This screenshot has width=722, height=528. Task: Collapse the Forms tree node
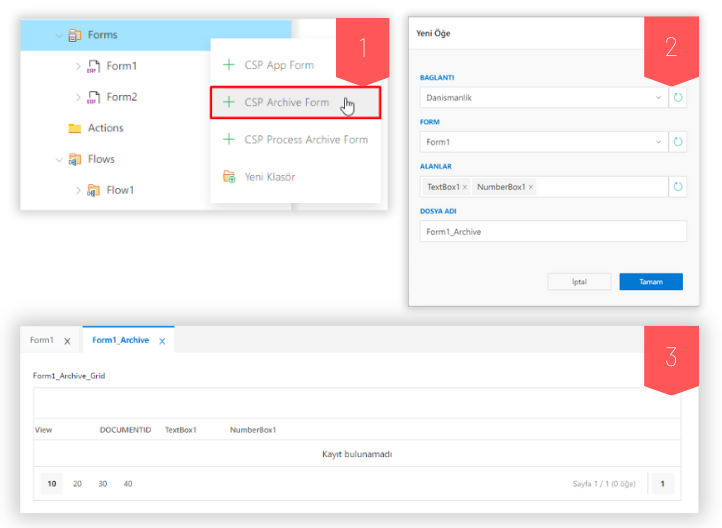[x=59, y=35]
